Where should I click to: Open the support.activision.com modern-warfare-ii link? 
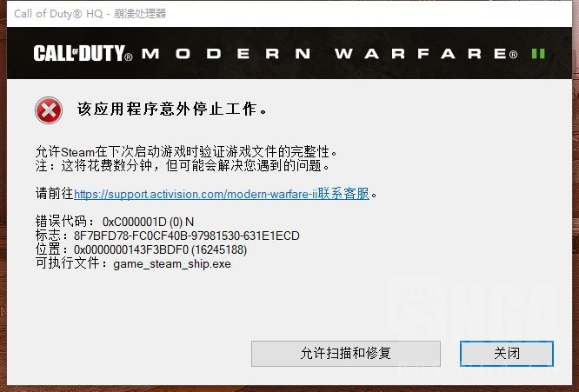point(196,194)
